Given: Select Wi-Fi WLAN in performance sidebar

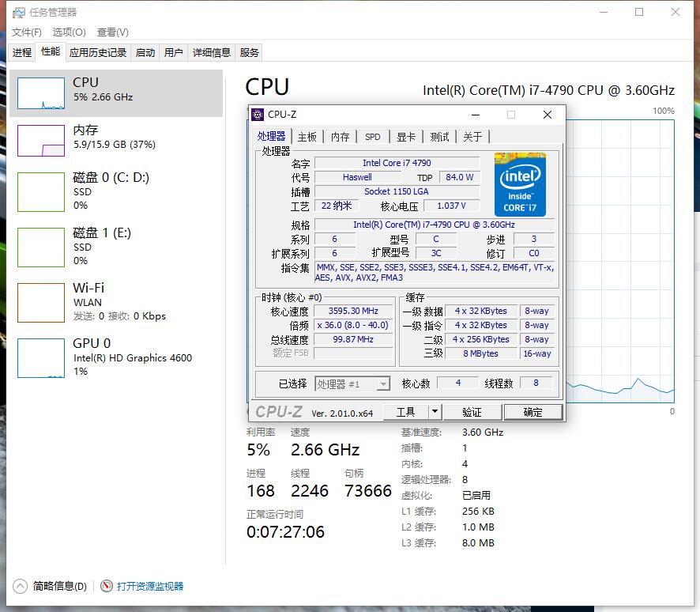Looking at the screenshot, I should [x=116, y=302].
